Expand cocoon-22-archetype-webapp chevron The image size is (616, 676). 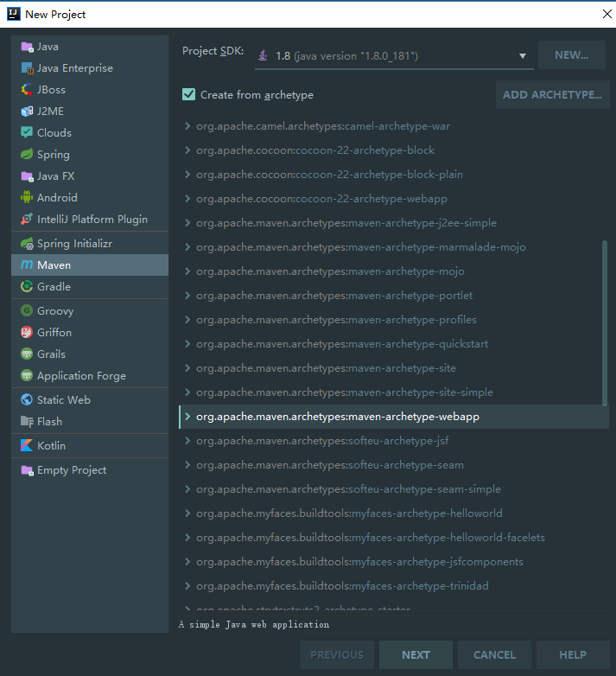(187, 198)
